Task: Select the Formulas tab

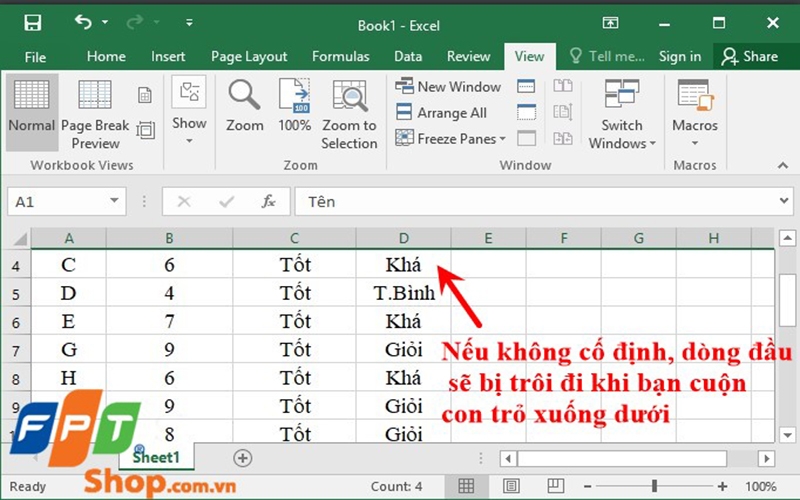Action: [x=340, y=56]
